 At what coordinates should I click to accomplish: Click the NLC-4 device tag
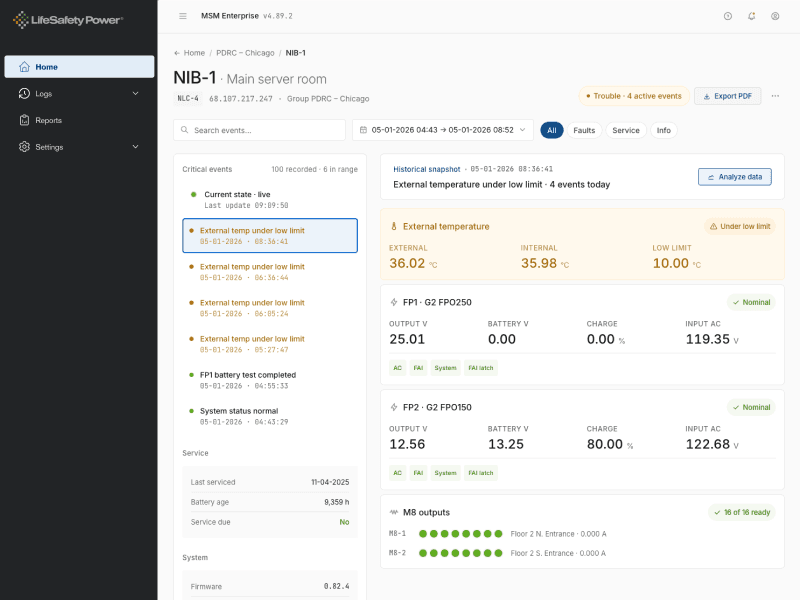coord(188,98)
